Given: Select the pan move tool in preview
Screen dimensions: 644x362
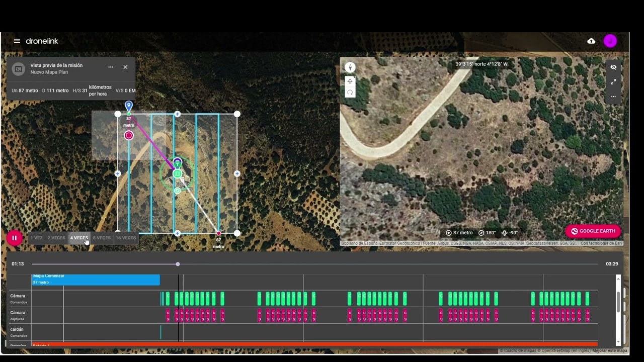Looking at the screenshot, I should pos(350,81).
